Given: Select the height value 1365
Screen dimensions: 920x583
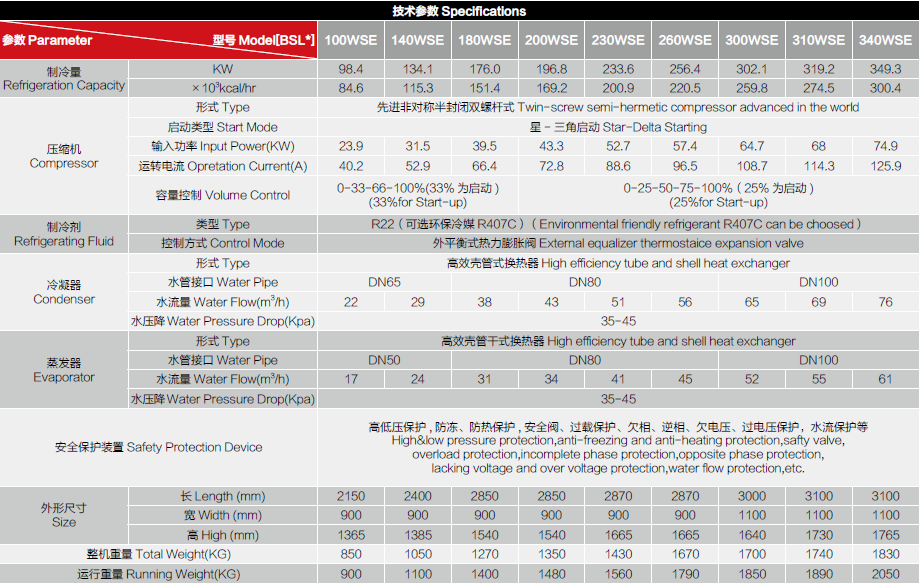Looking at the screenshot, I should (351, 535).
